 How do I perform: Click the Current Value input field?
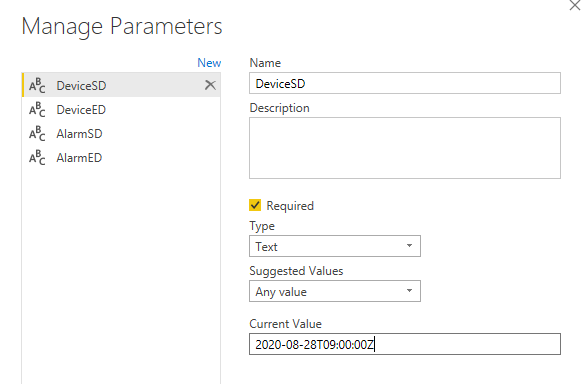coord(405,344)
